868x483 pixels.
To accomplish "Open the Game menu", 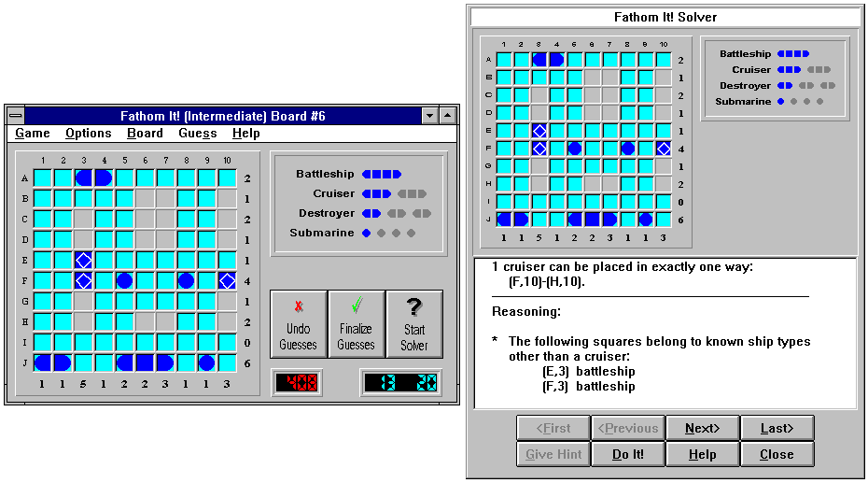I will (x=32, y=133).
